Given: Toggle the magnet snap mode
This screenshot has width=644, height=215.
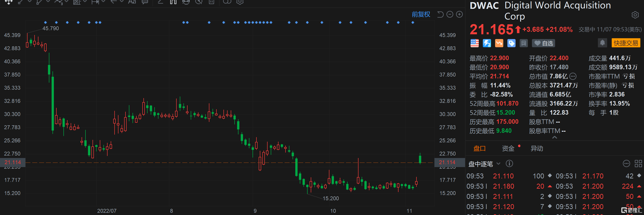Looking at the screenshot, I should tap(173, 2).
